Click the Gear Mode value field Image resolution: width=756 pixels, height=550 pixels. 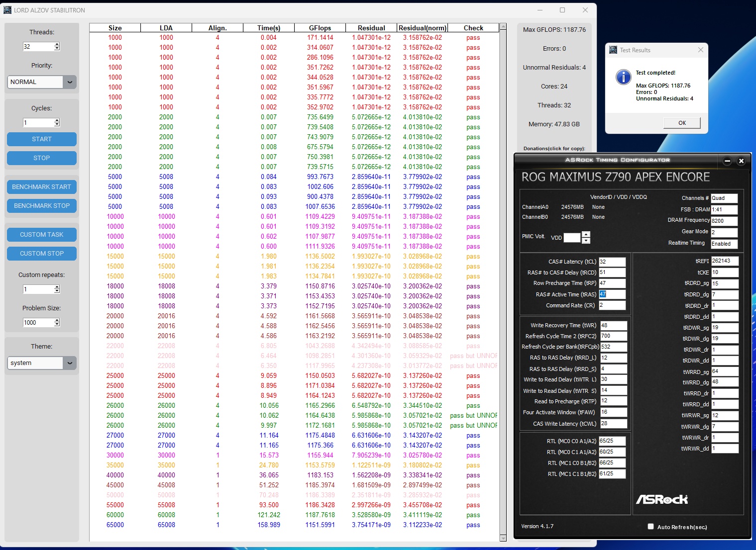click(724, 232)
